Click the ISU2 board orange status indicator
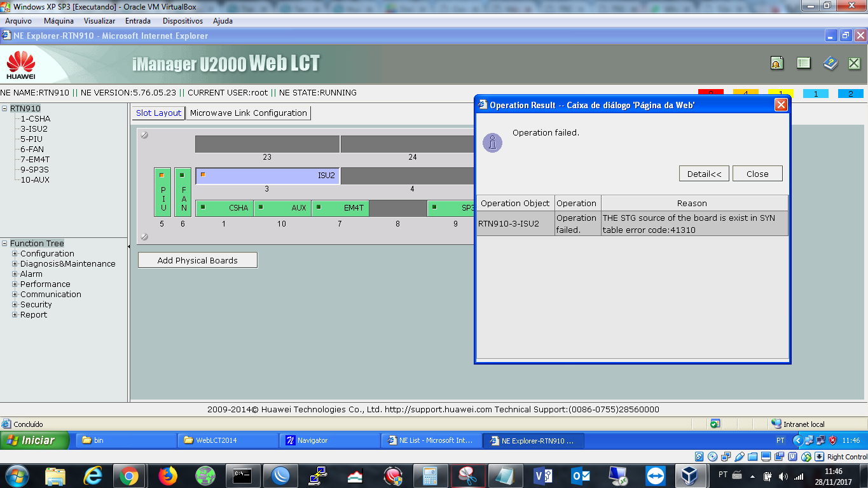Image resolution: width=868 pixels, height=488 pixels. click(x=203, y=175)
